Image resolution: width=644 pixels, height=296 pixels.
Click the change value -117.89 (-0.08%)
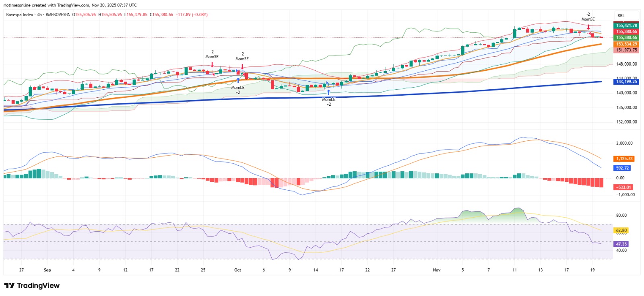tap(192, 14)
